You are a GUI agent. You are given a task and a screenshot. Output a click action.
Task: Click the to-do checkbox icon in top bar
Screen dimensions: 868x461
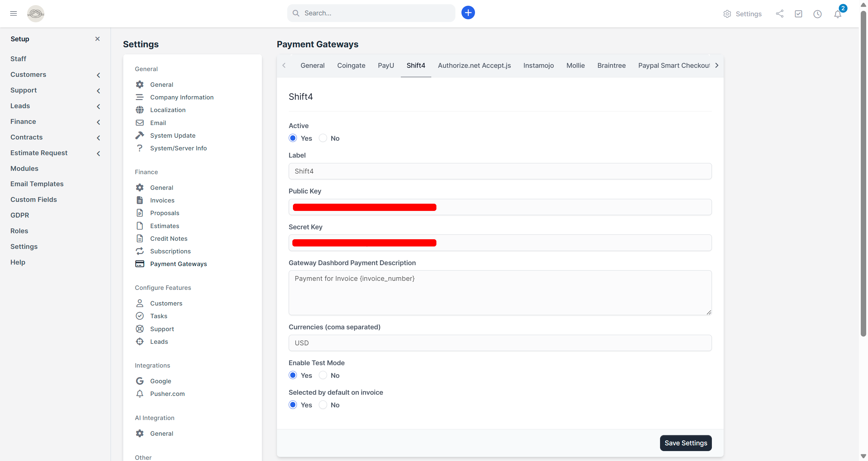tap(799, 14)
